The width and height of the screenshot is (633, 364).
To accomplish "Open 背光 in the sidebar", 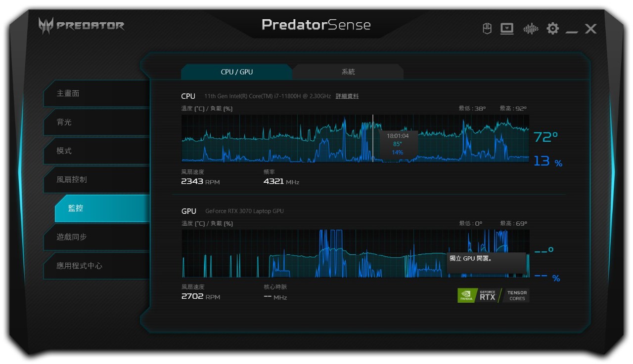I will tap(96, 122).
